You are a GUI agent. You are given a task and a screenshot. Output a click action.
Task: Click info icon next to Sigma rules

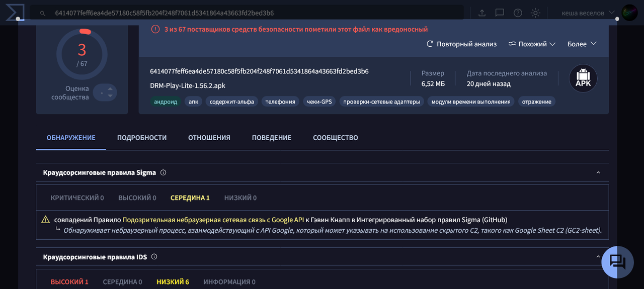point(163,172)
